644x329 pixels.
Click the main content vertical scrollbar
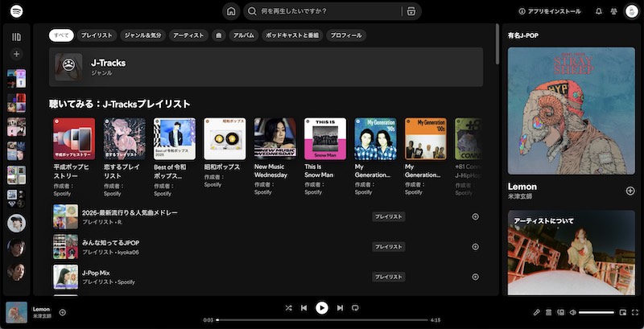tap(497, 44)
